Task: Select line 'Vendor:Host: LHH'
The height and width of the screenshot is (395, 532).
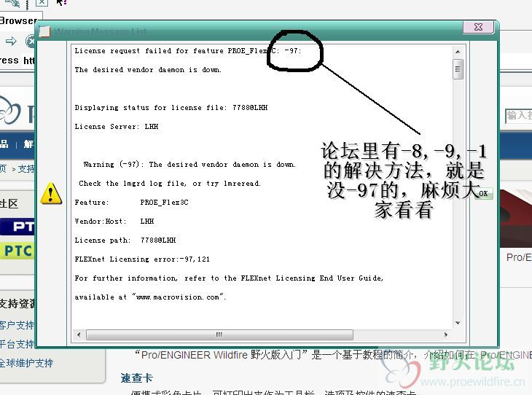Action: pyautogui.click(x=114, y=222)
